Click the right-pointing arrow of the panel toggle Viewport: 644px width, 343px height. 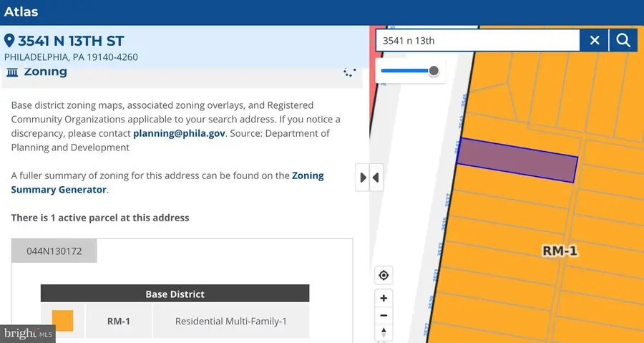point(363,178)
